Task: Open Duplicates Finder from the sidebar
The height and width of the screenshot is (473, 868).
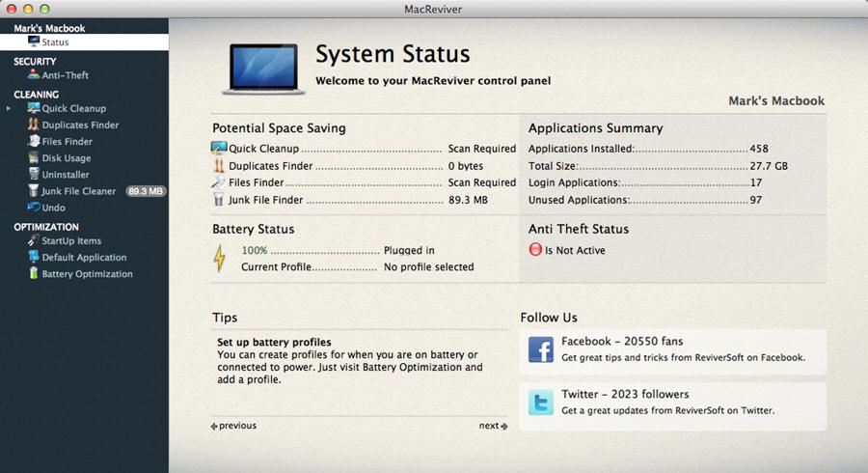Action: (x=80, y=125)
